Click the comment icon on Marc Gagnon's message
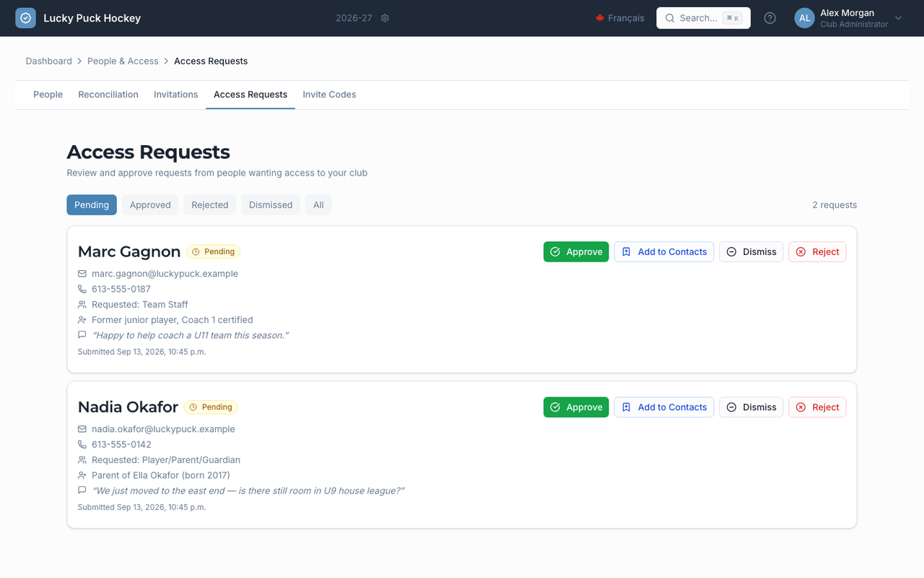 82,335
